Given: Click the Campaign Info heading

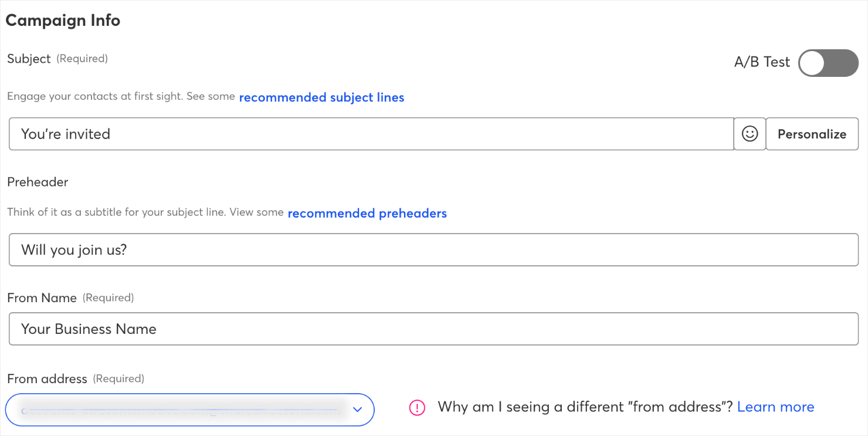Looking at the screenshot, I should click(63, 21).
